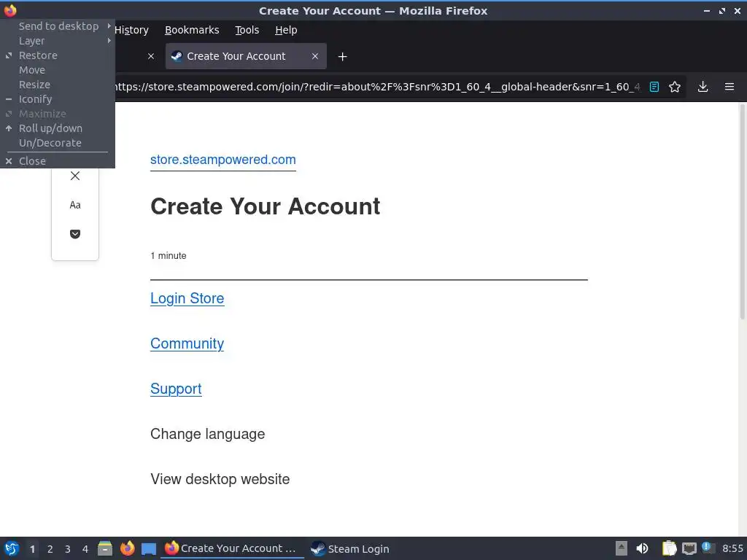This screenshot has width=747, height=560.
Task: Open the Firefox downloads panel
Action: pos(703,87)
